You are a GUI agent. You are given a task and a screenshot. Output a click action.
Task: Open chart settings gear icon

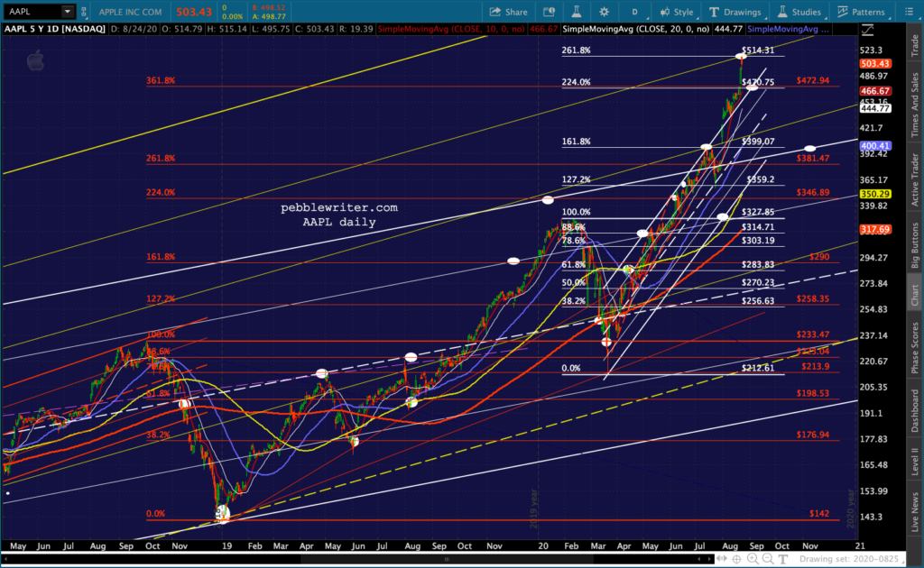[x=604, y=12]
